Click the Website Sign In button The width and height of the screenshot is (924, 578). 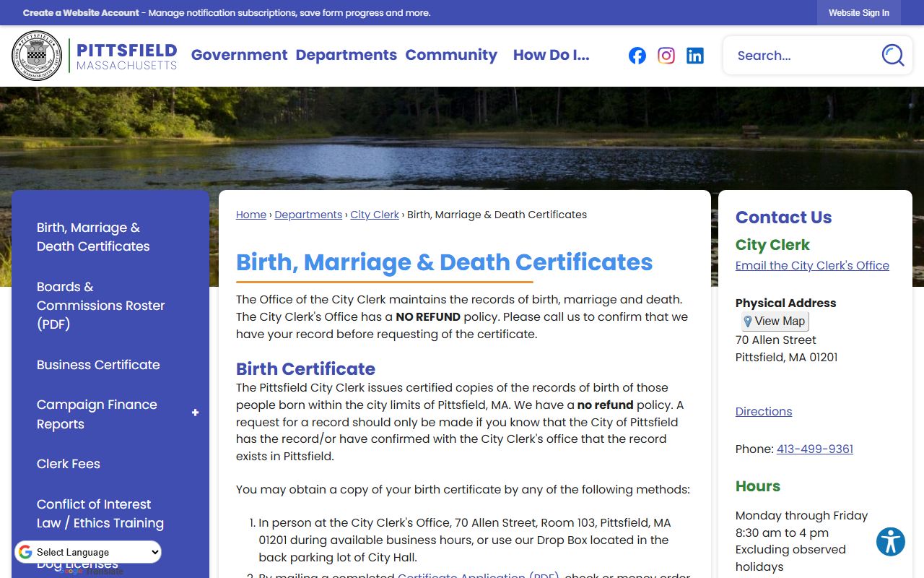(x=858, y=13)
